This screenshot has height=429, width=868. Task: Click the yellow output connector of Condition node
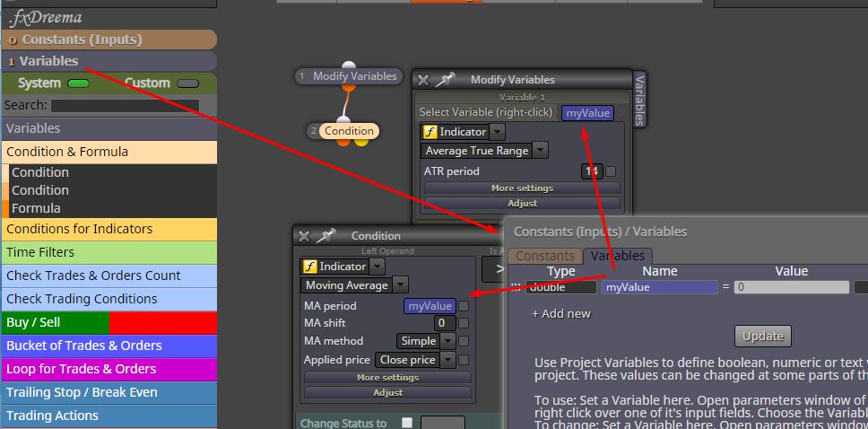tap(361, 141)
